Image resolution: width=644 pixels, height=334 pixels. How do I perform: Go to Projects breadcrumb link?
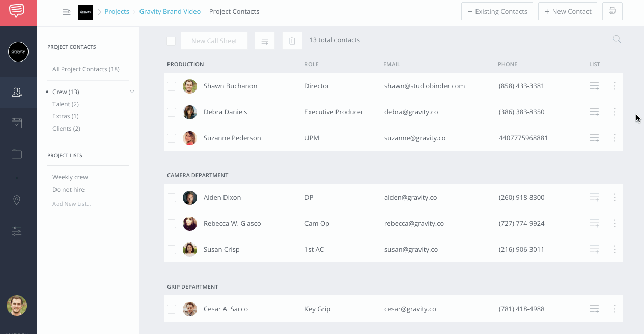[x=117, y=11]
